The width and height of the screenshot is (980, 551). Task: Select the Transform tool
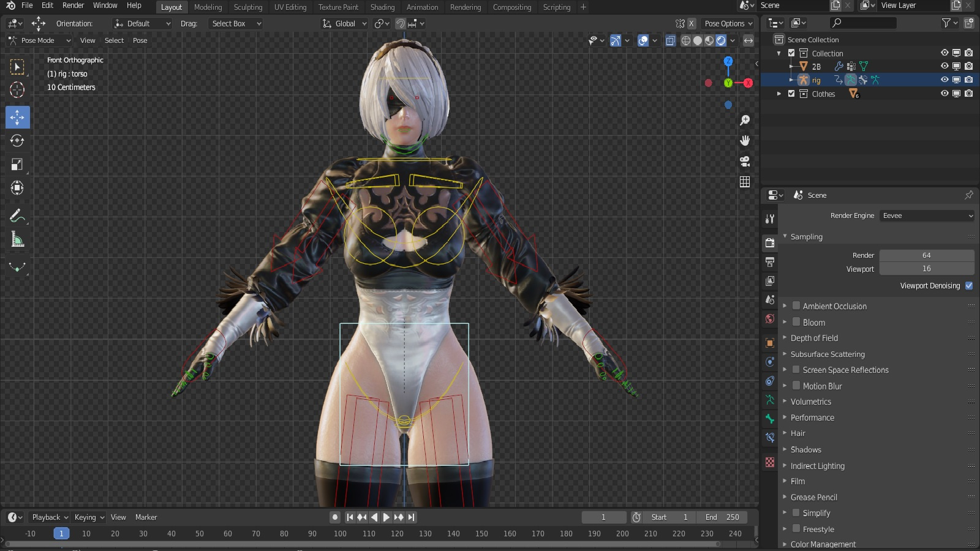pyautogui.click(x=17, y=187)
